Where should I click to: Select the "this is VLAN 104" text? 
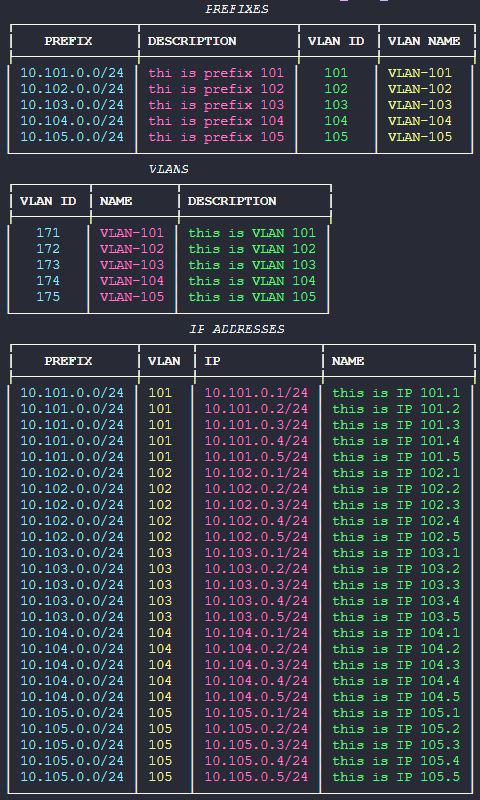coord(252,281)
